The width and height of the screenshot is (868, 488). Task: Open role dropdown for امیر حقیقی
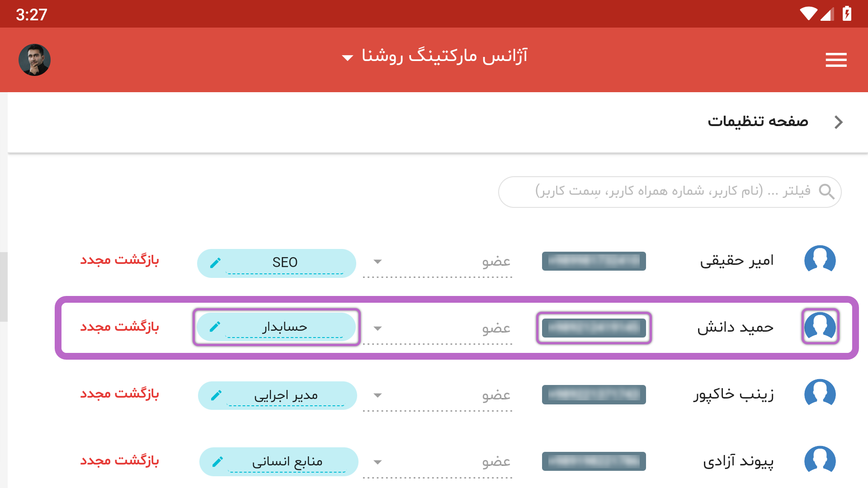tap(438, 262)
